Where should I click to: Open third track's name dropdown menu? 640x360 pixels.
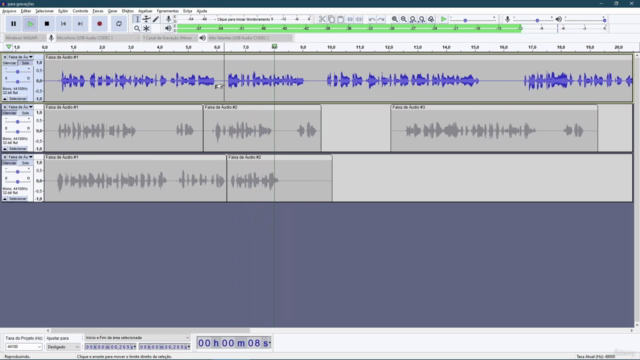[20, 157]
